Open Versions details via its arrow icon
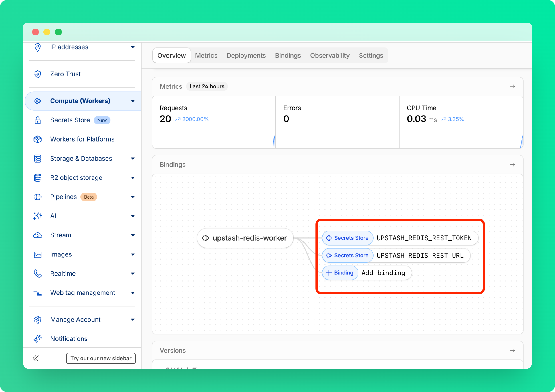555x392 pixels. coord(512,351)
